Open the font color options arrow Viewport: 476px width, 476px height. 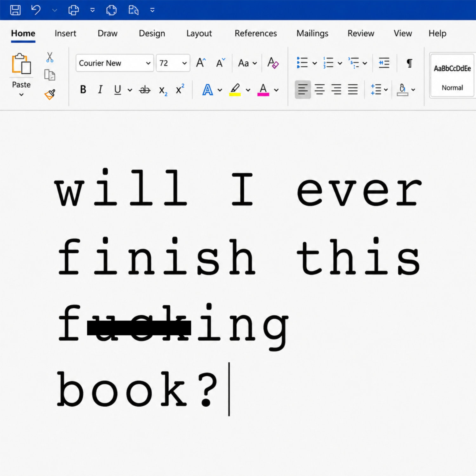[276, 90]
